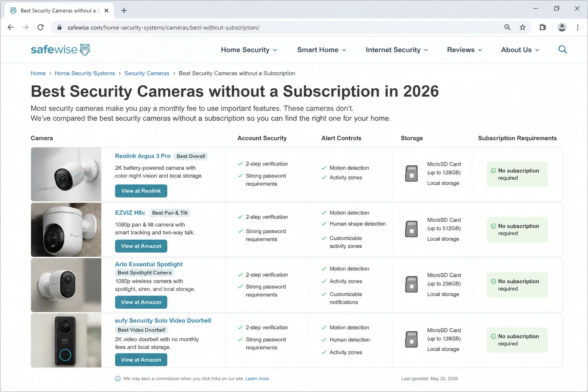Open the Arlo Essential Spotlight title link
Image resolution: width=588 pixels, height=392 pixels.
click(x=149, y=264)
